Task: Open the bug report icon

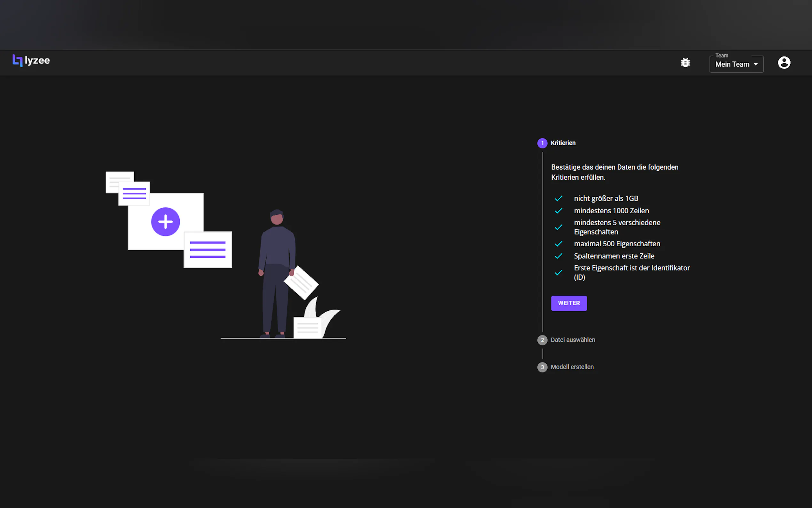Action: tap(685, 62)
